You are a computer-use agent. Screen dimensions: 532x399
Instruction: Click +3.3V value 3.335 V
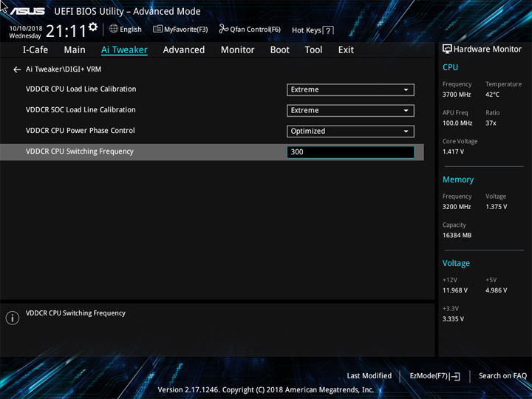click(453, 319)
